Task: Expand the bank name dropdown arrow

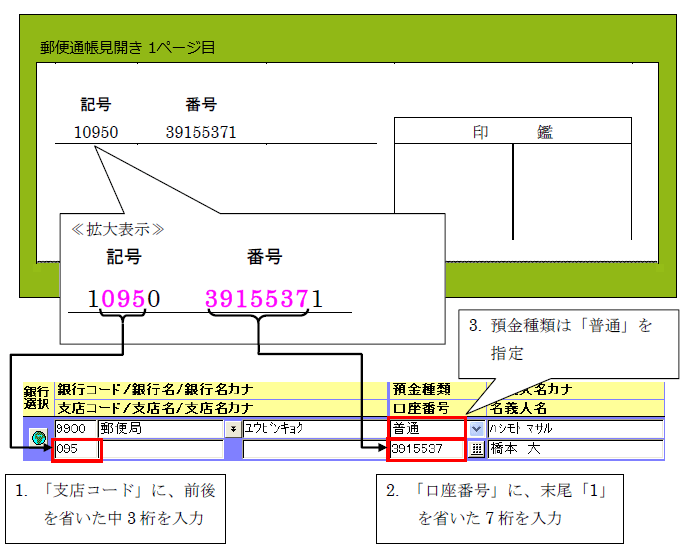Action: point(234,428)
